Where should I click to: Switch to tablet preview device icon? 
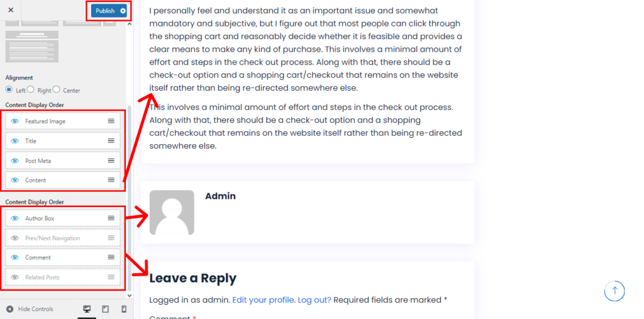(x=105, y=309)
